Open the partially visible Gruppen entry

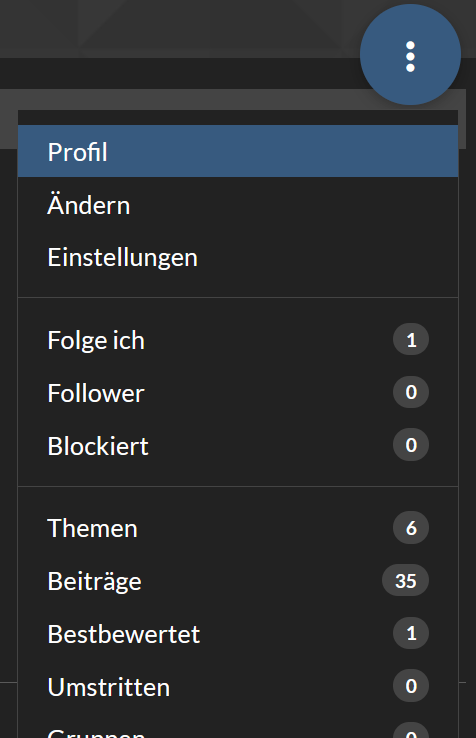(238, 727)
